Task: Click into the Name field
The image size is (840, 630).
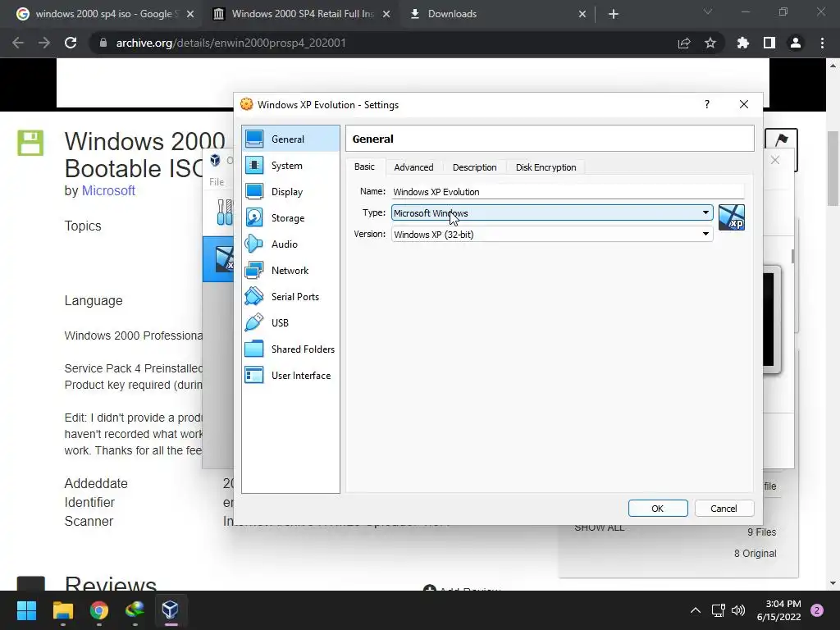Action: click(x=568, y=192)
